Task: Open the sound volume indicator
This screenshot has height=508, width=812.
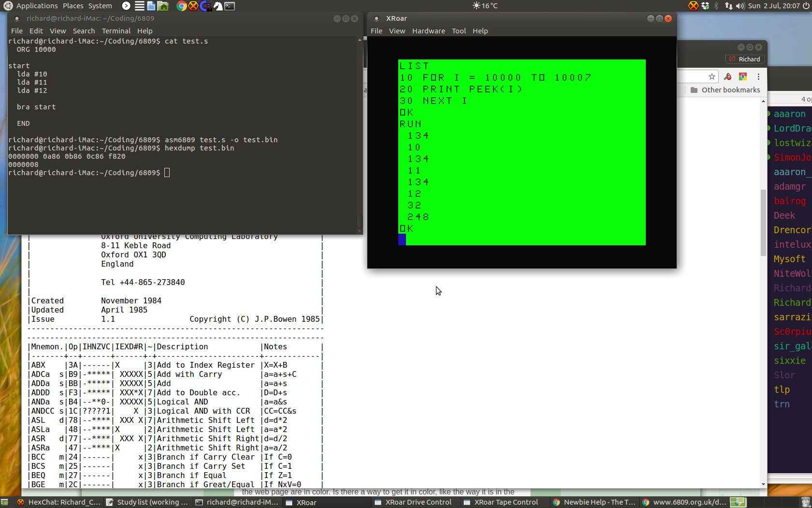Action: point(740,6)
